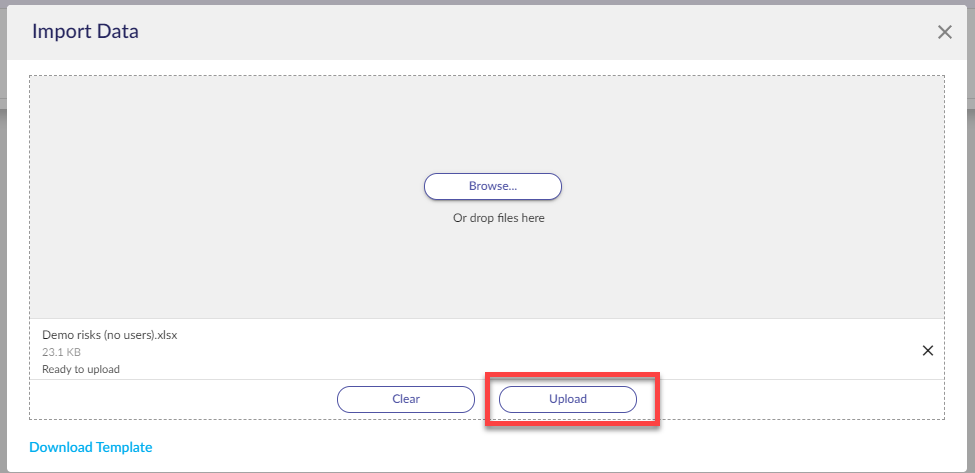The height and width of the screenshot is (473, 975).
Task: Click blank area left of Clear button
Action: (180, 399)
